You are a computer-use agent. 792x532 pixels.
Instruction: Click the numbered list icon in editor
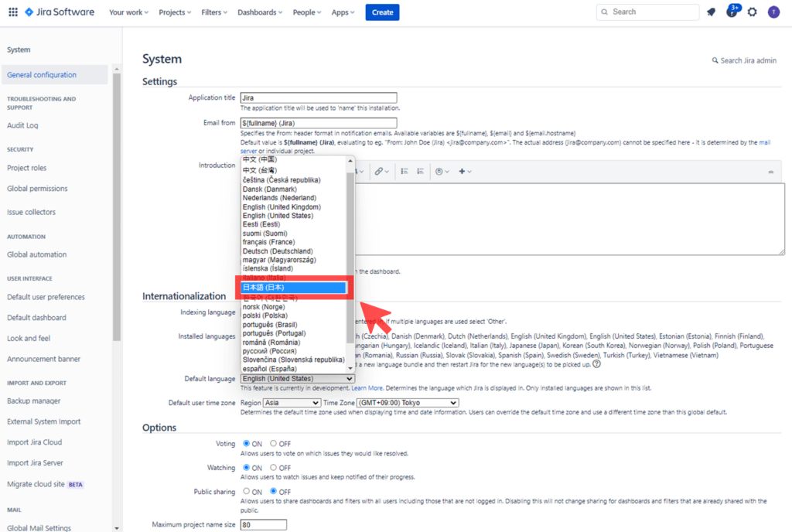pyautogui.click(x=420, y=171)
